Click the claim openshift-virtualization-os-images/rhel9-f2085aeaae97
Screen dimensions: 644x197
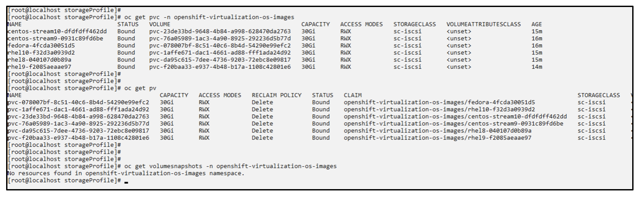pyautogui.click(x=438, y=138)
